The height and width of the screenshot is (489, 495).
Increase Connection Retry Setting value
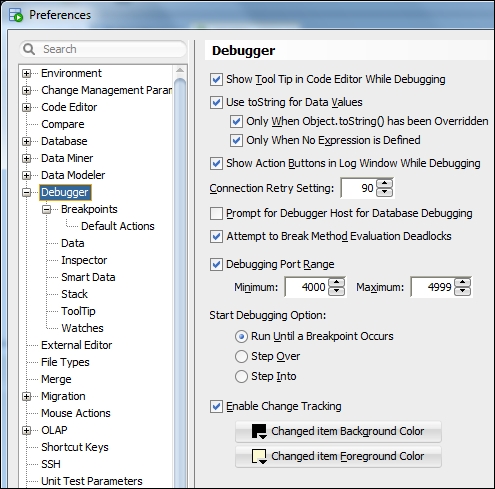tap(385, 184)
